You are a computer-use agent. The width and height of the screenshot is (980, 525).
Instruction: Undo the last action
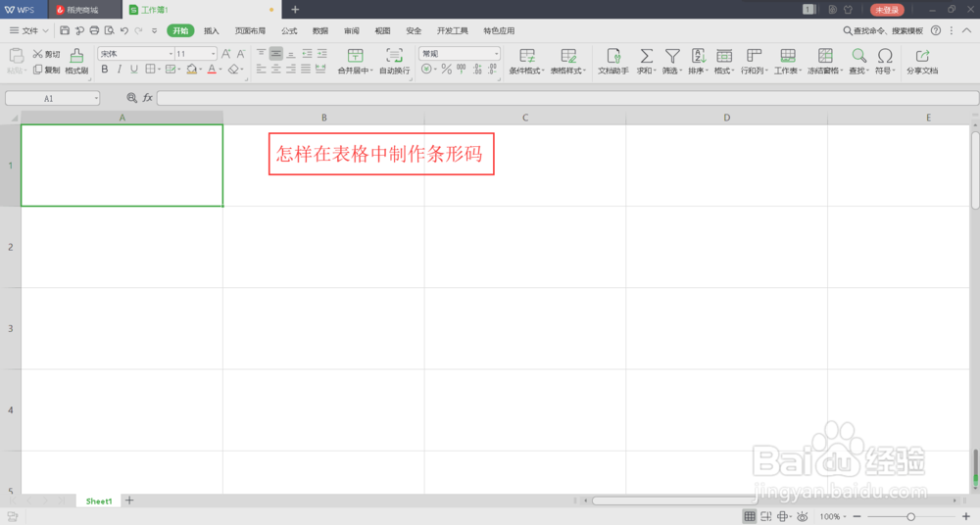pos(124,30)
